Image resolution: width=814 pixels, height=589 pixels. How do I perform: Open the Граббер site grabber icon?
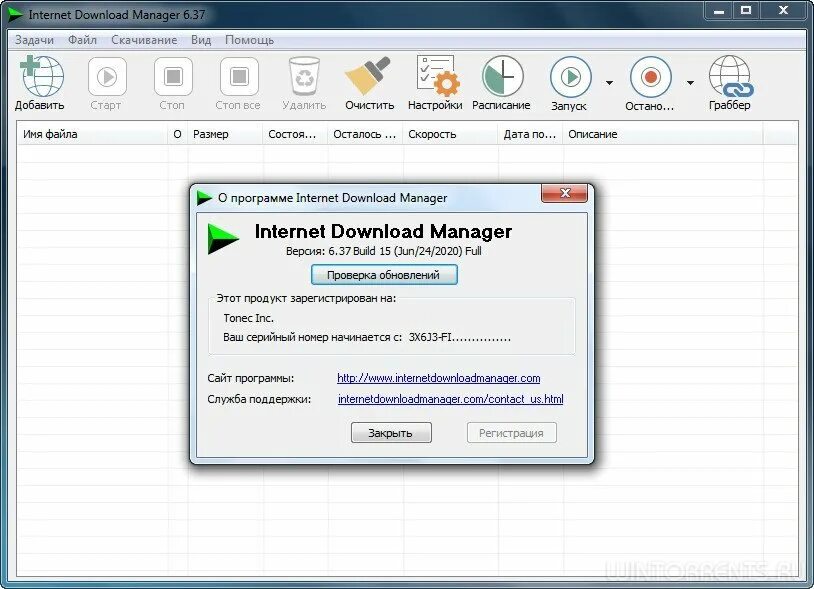731,76
